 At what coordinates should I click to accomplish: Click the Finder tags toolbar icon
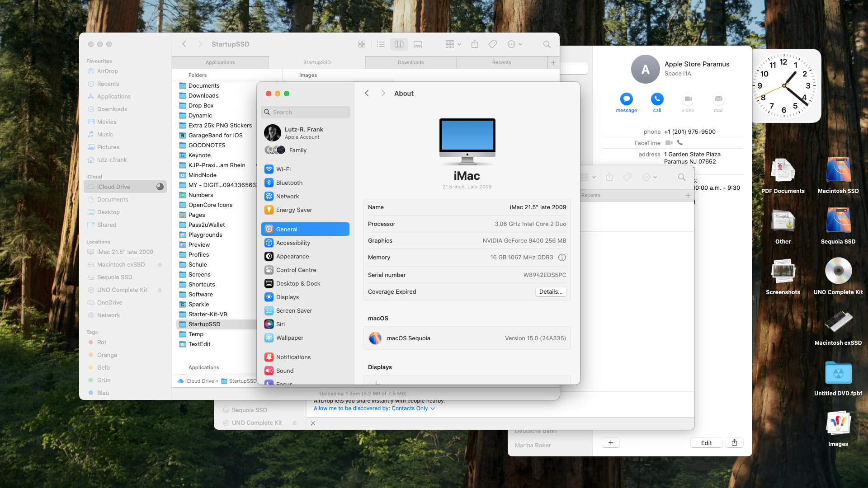493,44
